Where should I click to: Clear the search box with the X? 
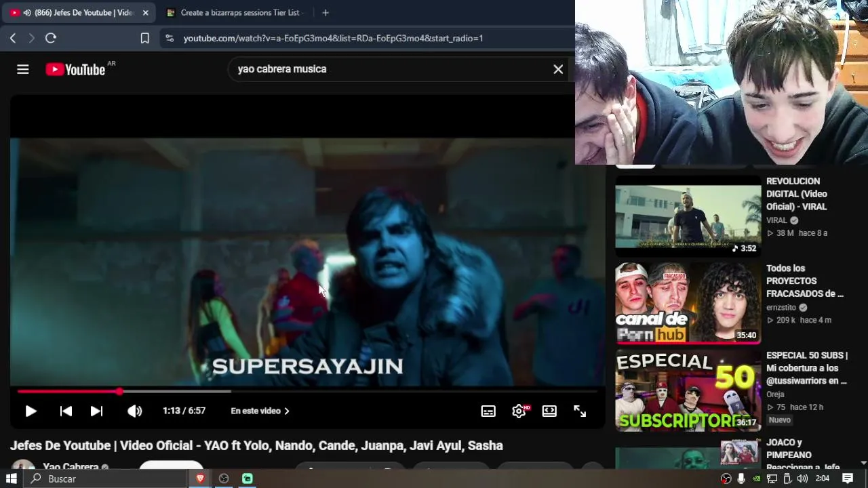[558, 69]
